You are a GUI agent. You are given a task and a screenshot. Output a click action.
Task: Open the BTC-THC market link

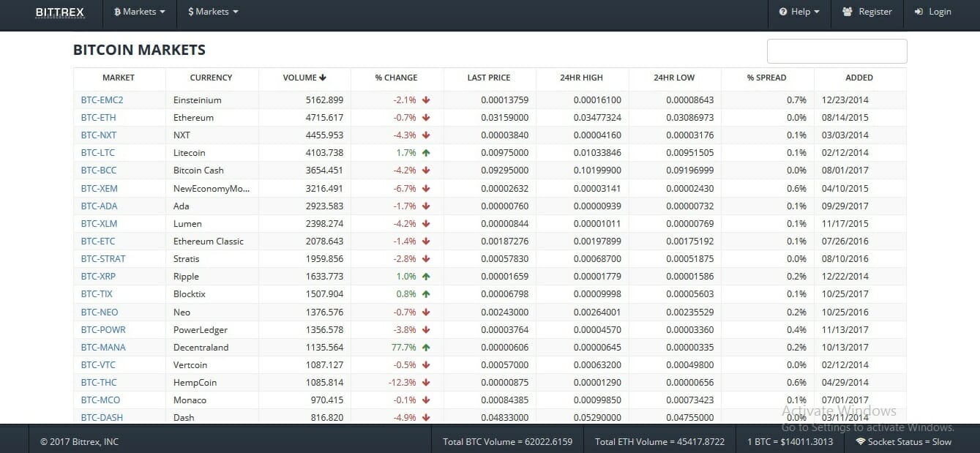pos(99,383)
